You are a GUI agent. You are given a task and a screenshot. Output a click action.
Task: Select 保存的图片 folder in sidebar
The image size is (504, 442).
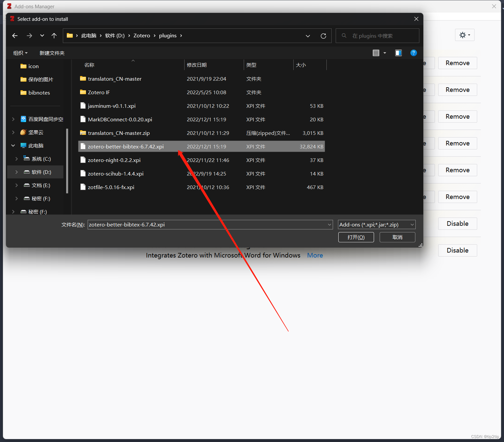[37, 79]
